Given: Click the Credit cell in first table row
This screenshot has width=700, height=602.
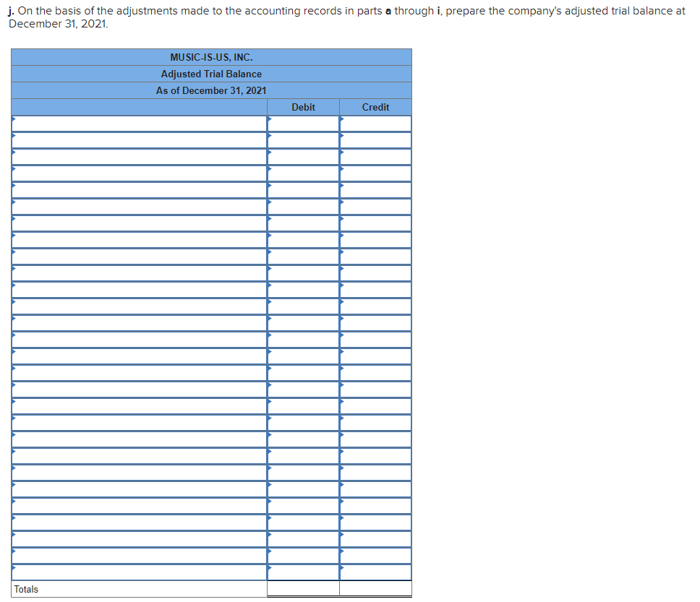Looking at the screenshot, I should (375, 124).
